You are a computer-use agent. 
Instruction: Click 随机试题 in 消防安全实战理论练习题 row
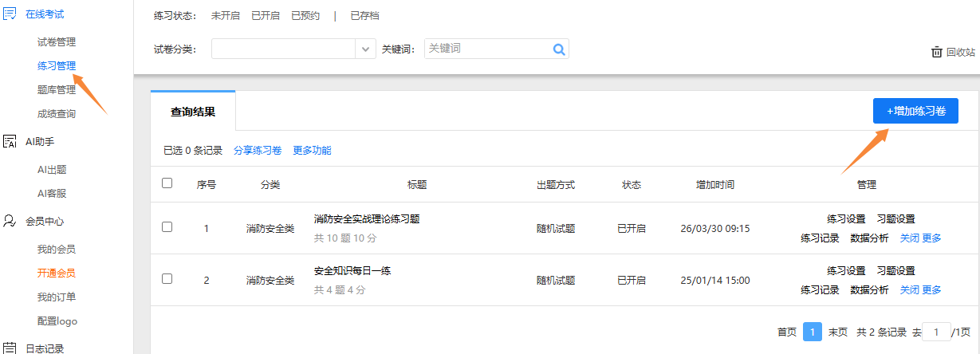(x=556, y=228)
